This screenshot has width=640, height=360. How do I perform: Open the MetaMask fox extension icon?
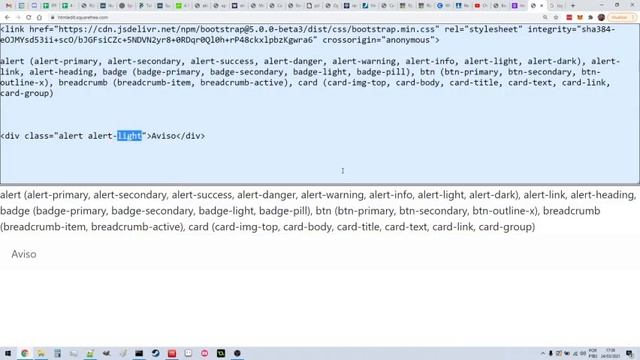pos(580,18)
